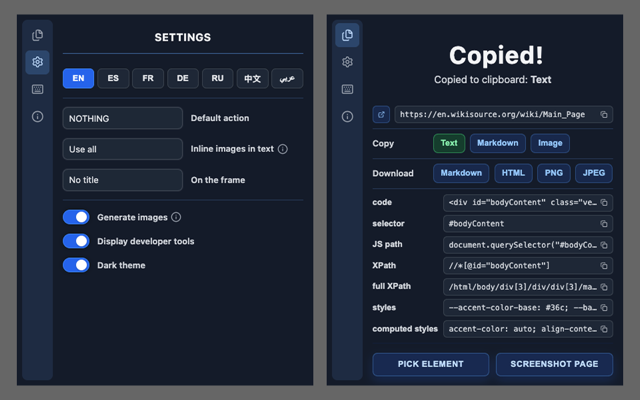
Task: Select the gear icon in Settings panel sidebar
Action: [38, 62]
